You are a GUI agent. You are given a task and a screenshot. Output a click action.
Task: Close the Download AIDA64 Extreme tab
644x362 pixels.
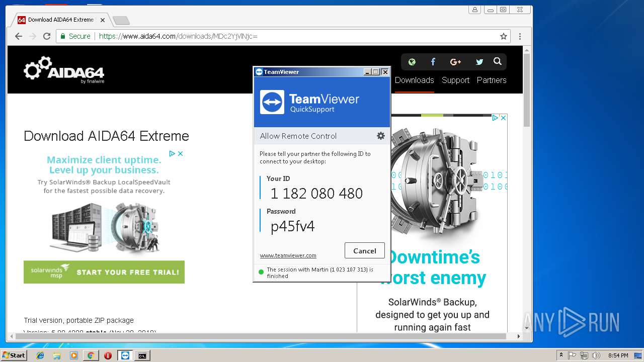tap(103, 20)
